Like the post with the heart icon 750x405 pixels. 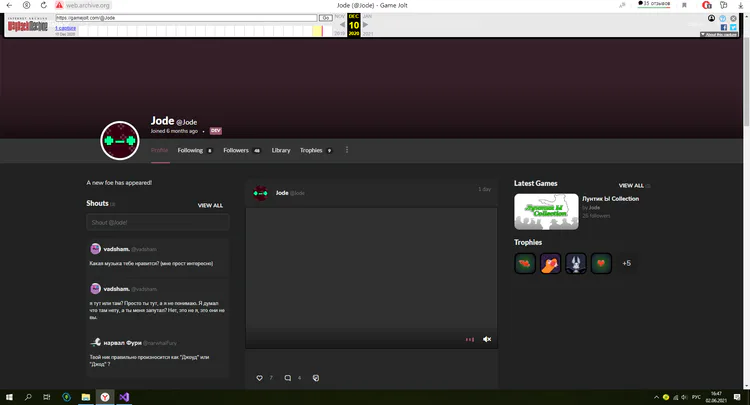click(259, 378)
